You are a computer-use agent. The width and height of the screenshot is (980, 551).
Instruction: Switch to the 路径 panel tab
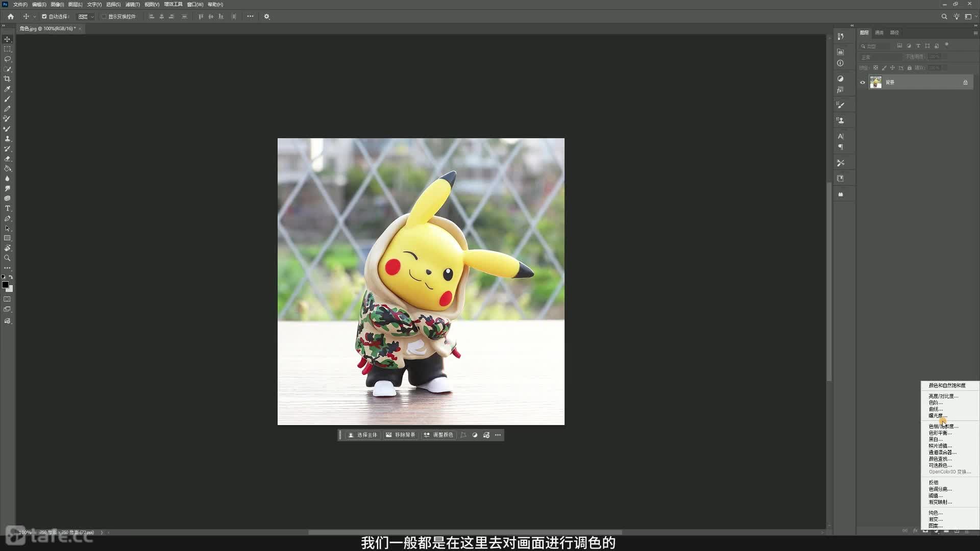(895, 33)
